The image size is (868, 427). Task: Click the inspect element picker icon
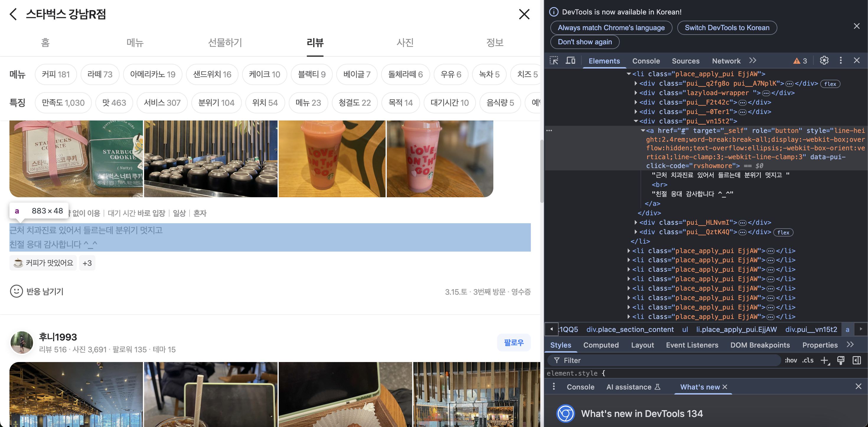(554, 61)
